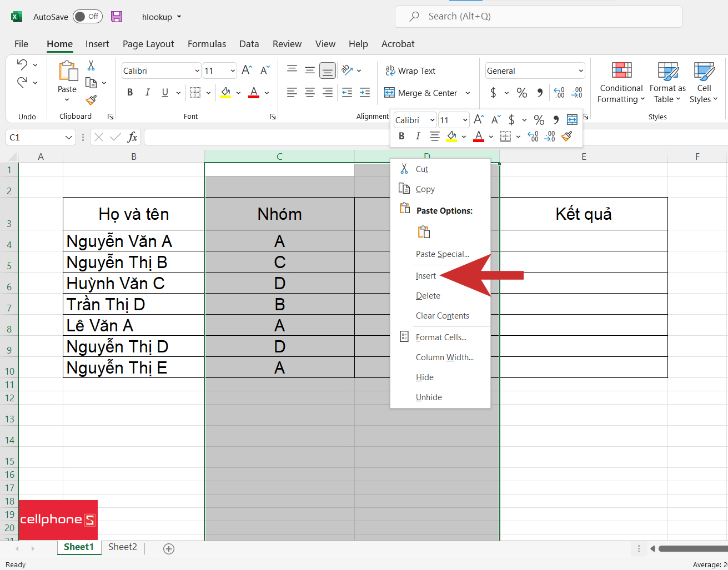Click ribbon Center alignment icon

point(310,93)
